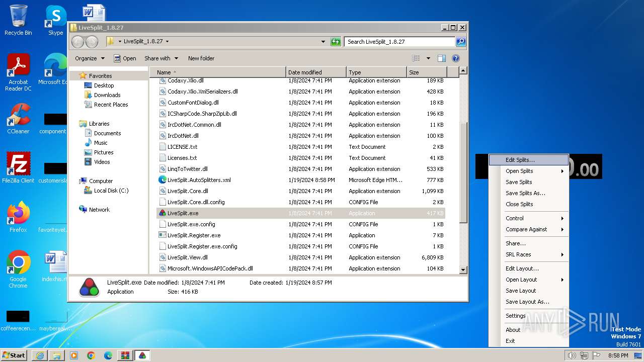
Task: Select the IrcDotNet.dll file row
Action: tap(301, 136)
